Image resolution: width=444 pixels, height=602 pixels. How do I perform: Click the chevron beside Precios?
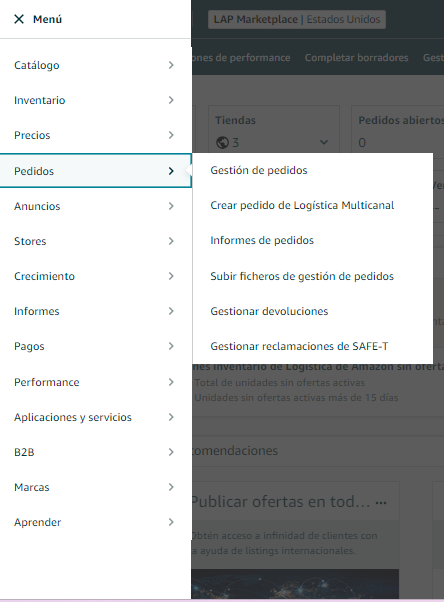[x=171, y=135]
